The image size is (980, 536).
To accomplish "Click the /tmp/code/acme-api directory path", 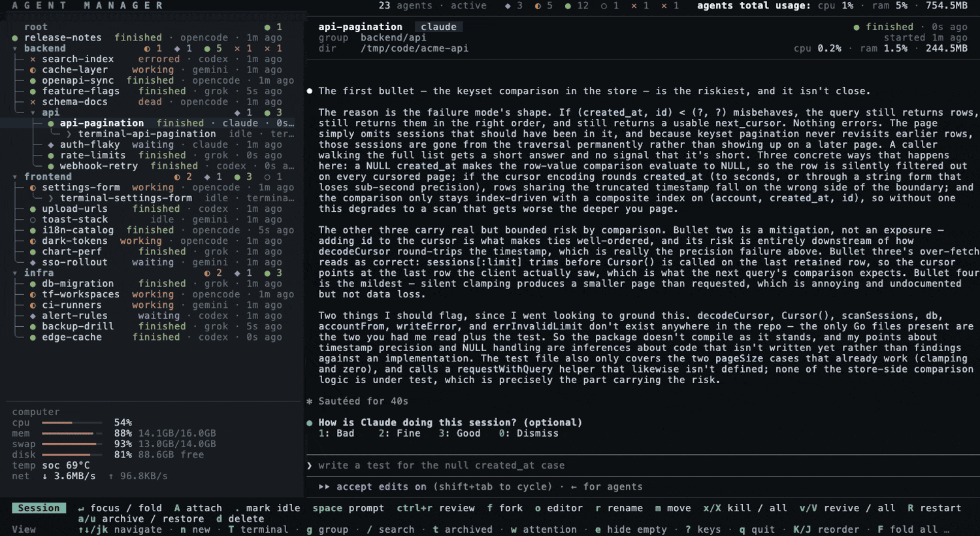I will pos(414,48).
